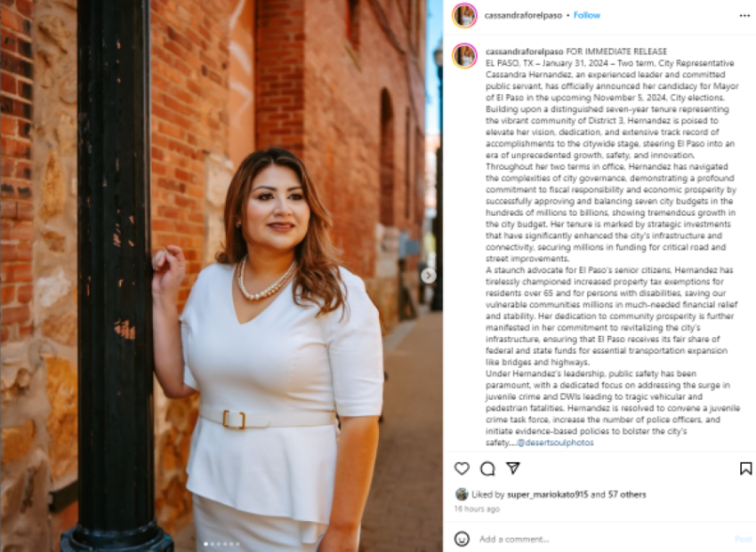Advance to next photo with arrow

point(428,276)
